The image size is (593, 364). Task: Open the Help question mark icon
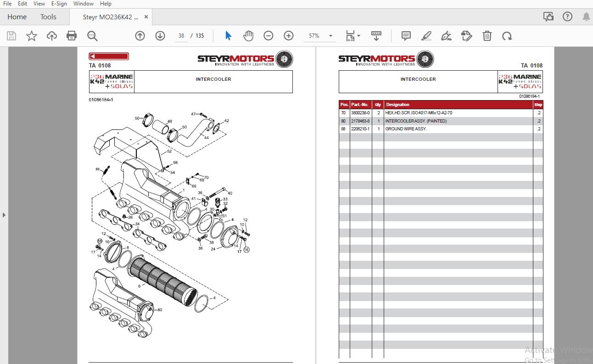click(x=568, y=17)
